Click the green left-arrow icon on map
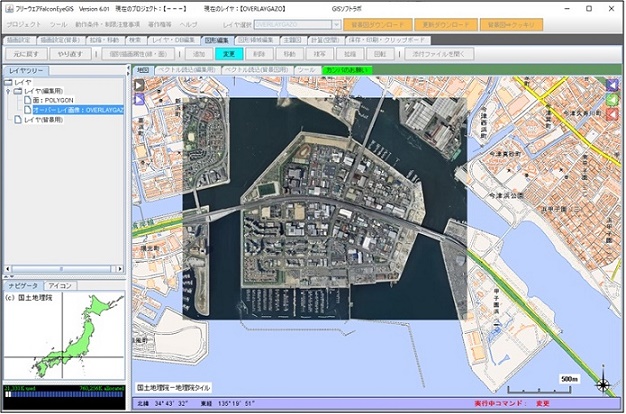Screen dimensions: 626x414 (612, 99)
